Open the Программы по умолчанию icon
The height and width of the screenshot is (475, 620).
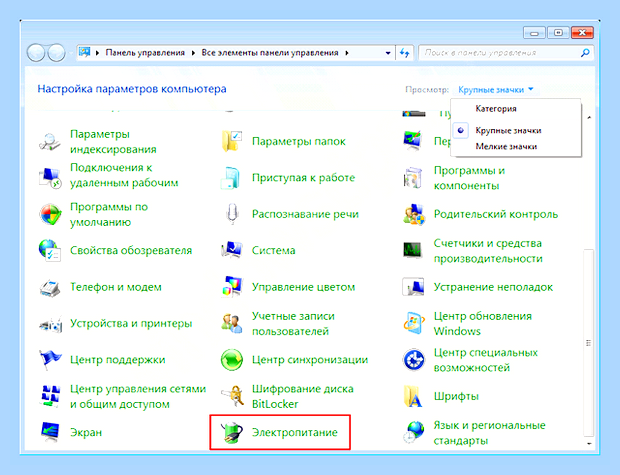[50, 214]
